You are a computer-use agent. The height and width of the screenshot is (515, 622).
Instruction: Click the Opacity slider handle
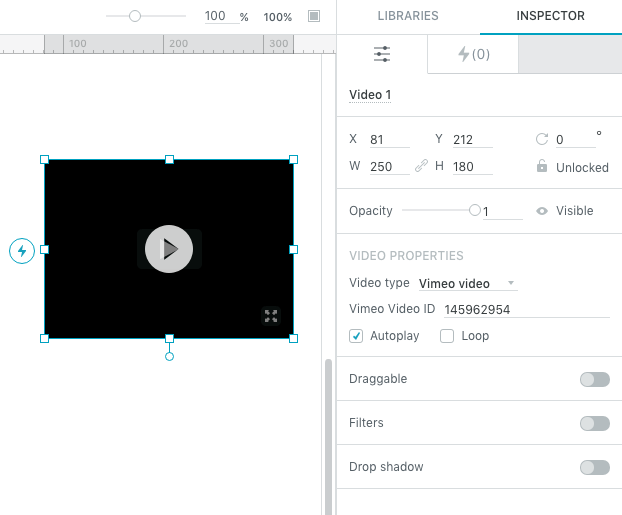tap(474, 210)
